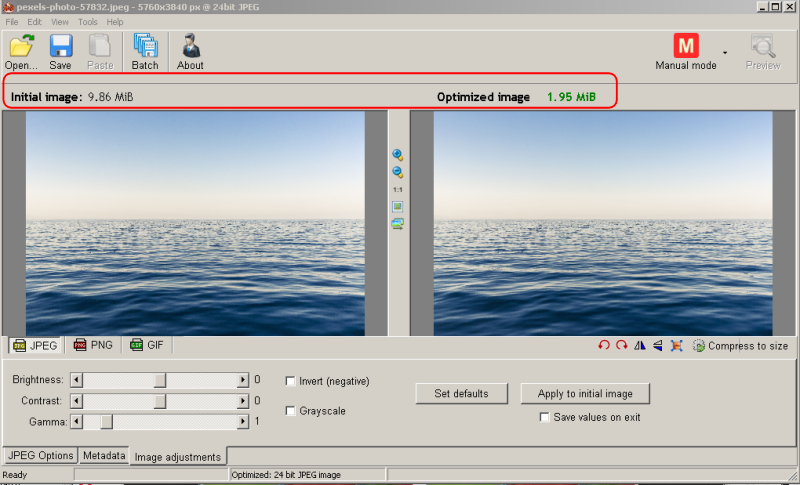Viewport: 800px width, 485px height.
Task: Select the Image adjustments tab
Action: [178, 457]
